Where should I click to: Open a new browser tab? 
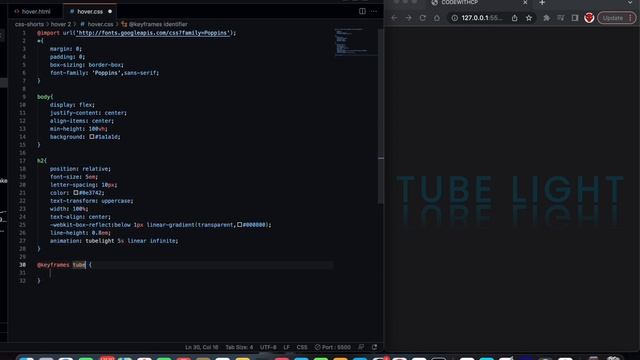pyautogui.click(x=542, y=3)
